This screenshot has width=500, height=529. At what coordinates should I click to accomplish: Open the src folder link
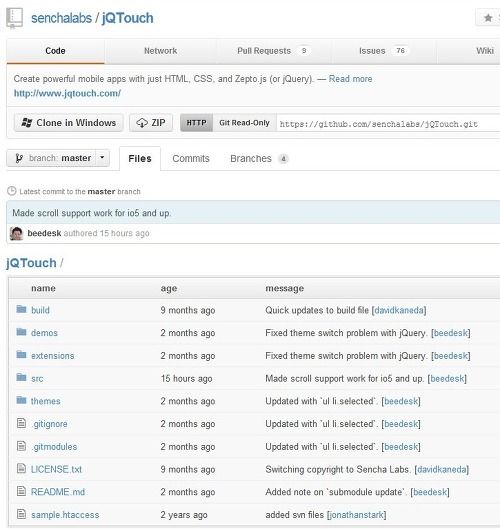tap(37, 379)
